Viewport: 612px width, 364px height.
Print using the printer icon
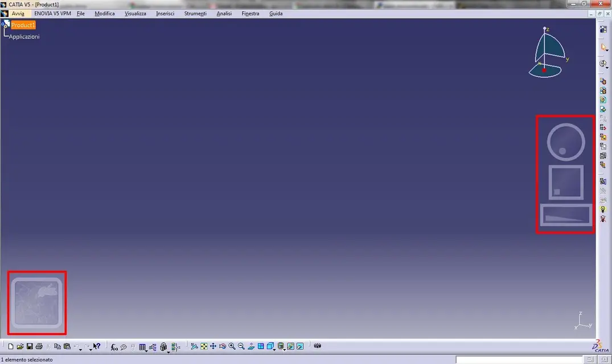click(x=39, y=346)
